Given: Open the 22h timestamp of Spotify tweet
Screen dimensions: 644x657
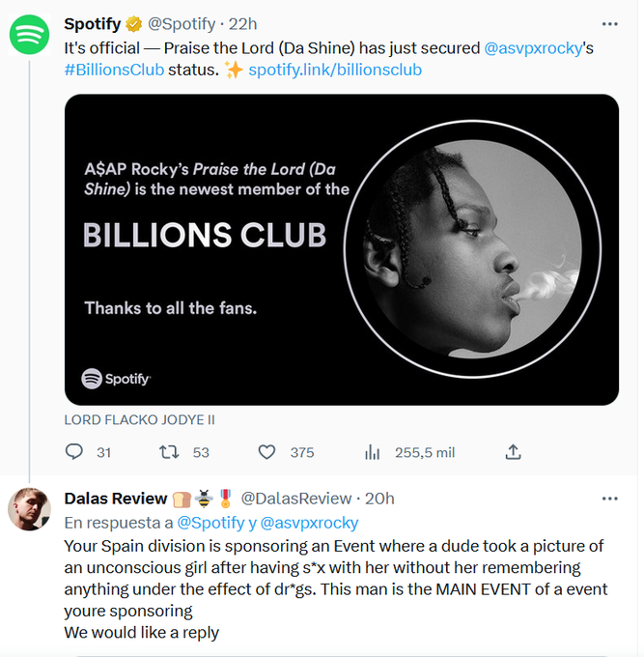Looking at the screenshot, I should [243, 24].
